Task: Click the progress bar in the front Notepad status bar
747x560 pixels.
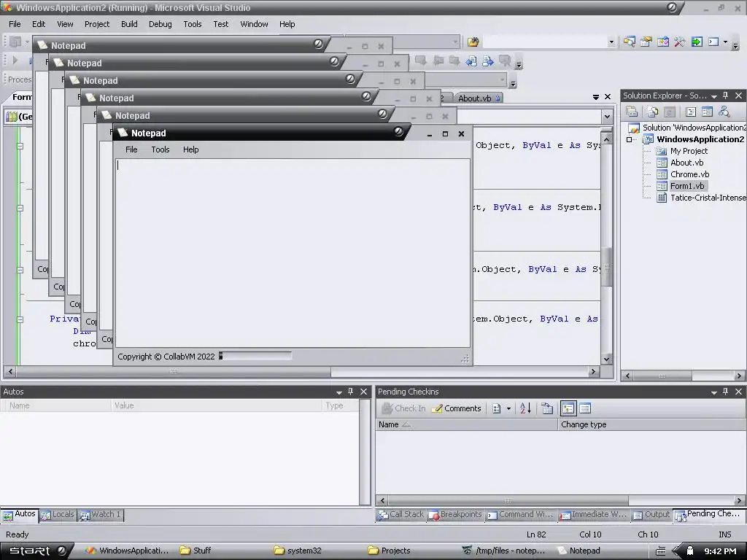Action: coord(255,356)
